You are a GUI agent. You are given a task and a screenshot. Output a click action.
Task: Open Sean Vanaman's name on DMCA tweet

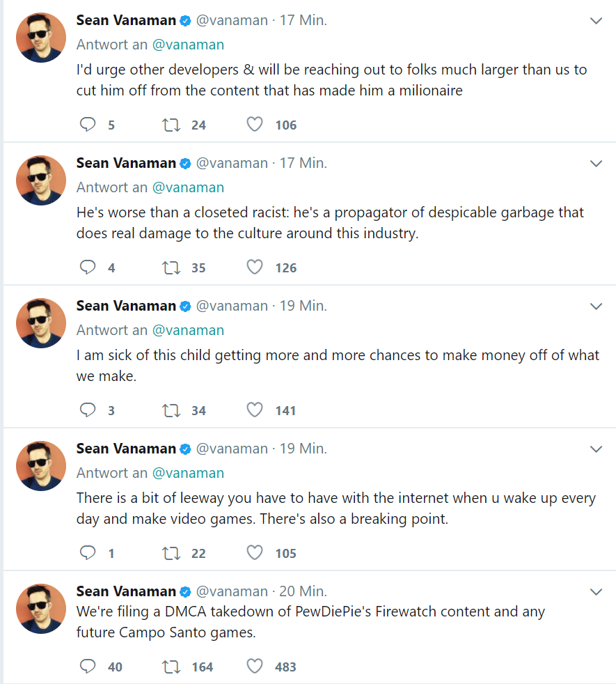(x=126, y=591)
